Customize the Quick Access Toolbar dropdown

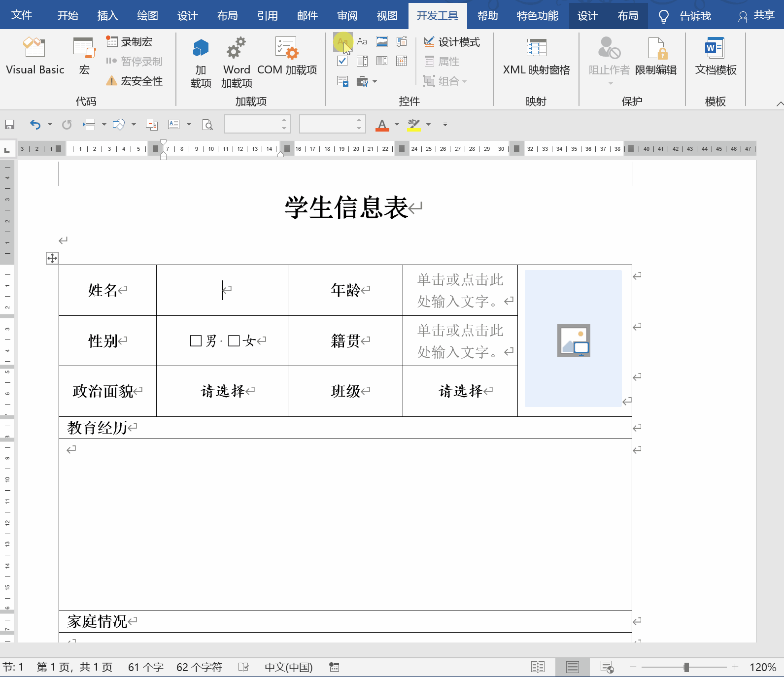[445, 125]
